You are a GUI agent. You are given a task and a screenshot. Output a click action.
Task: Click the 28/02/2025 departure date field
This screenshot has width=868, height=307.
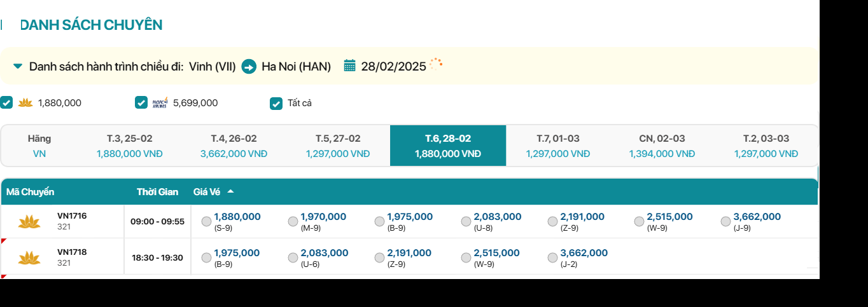click(393, 66)
